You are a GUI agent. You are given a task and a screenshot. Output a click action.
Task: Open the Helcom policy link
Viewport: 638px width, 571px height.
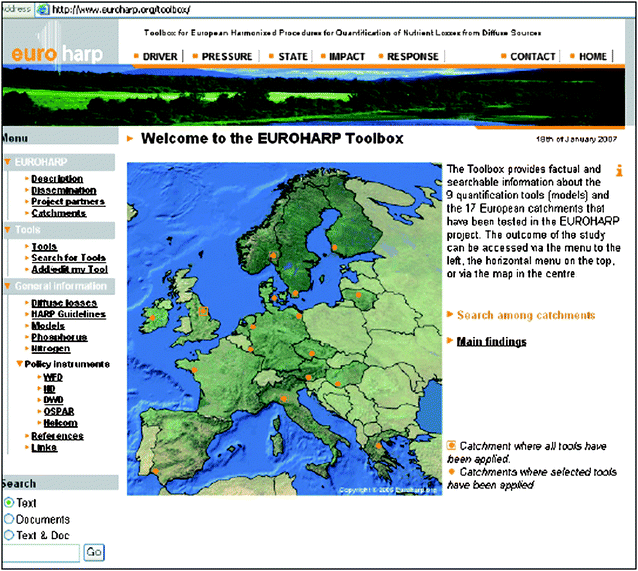click(61, 423)
